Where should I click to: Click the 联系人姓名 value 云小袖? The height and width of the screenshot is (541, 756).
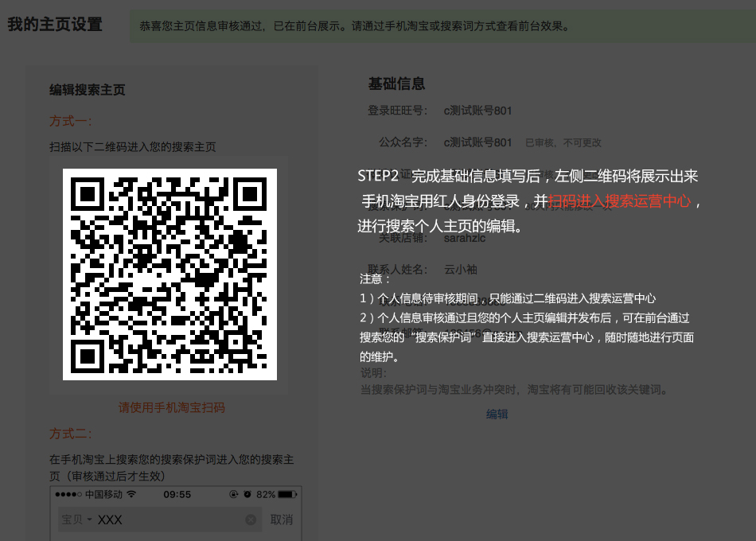pos(461,270)
